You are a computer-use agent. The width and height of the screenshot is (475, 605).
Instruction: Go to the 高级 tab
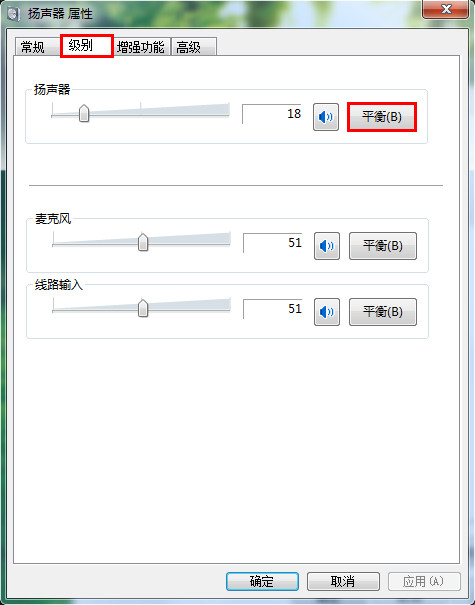(x=194, y=47)
